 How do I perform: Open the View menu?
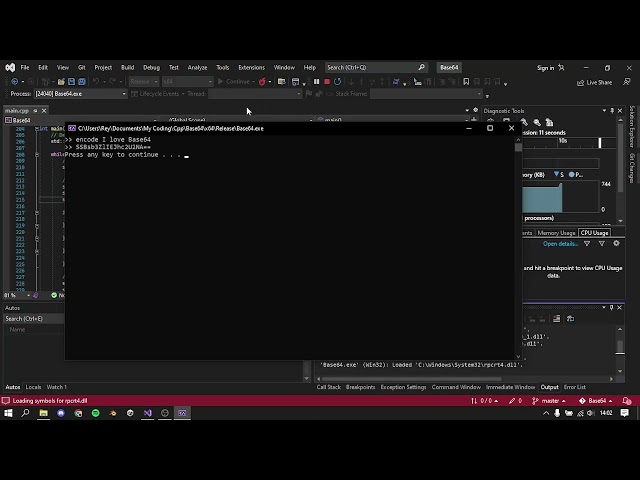tap(62, 67)
